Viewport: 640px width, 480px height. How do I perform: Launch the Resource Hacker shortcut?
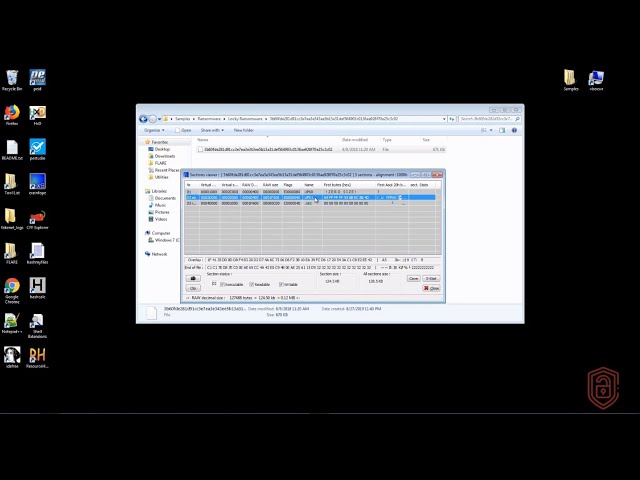[37, 358]
